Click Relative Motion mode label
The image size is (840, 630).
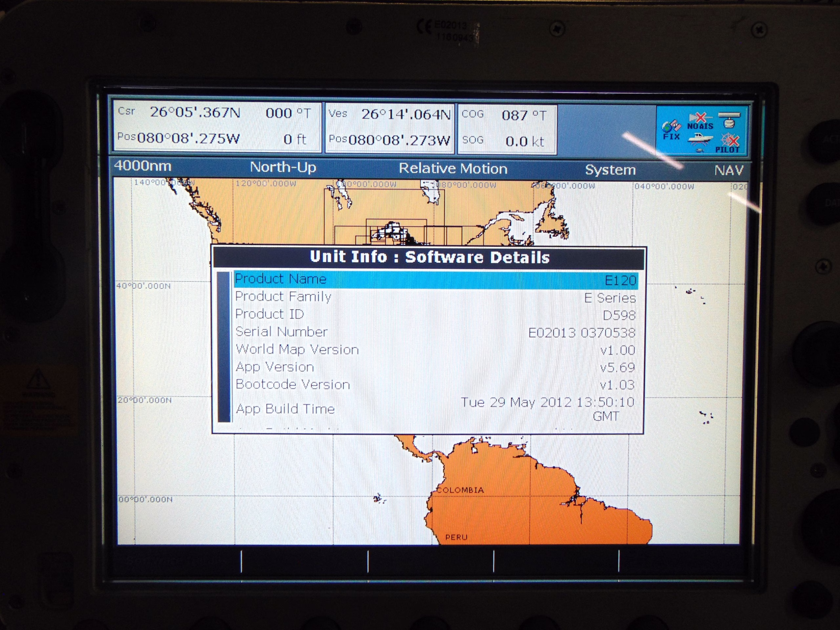point(453,169)
